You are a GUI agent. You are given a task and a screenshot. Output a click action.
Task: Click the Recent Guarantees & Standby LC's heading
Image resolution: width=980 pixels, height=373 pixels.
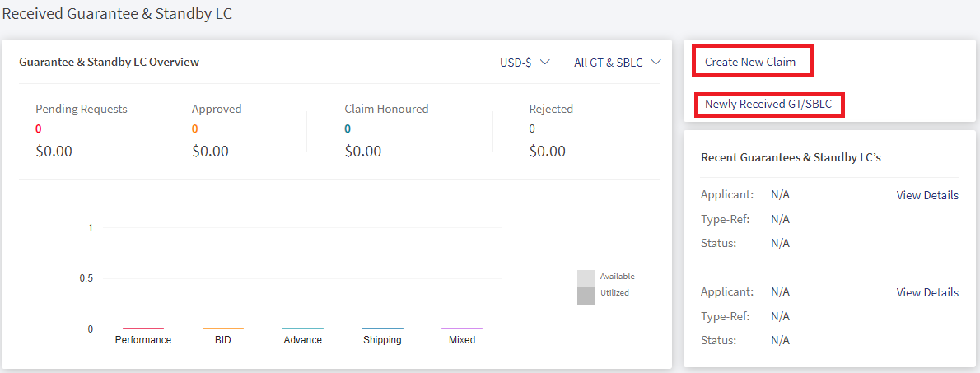791,157
